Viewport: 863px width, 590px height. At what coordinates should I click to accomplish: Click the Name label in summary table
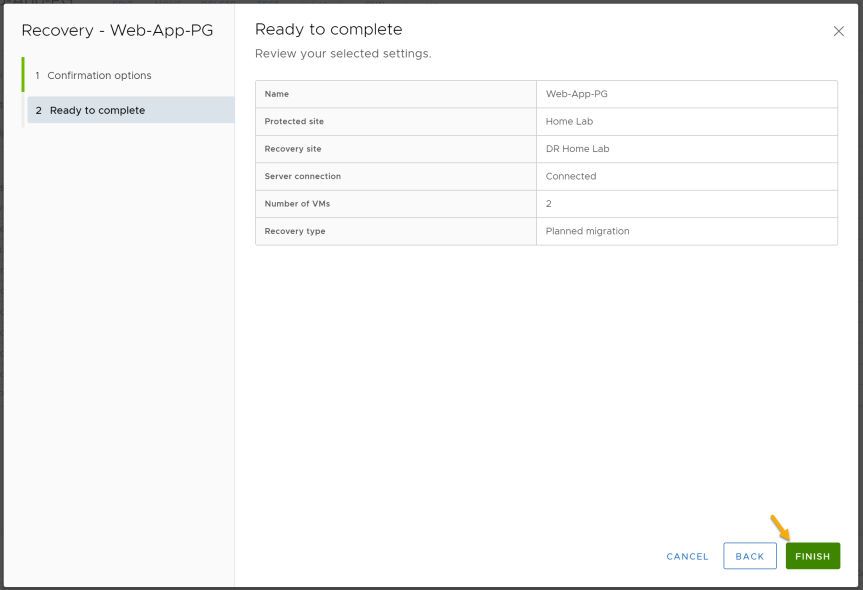click(x=276, y=94)
